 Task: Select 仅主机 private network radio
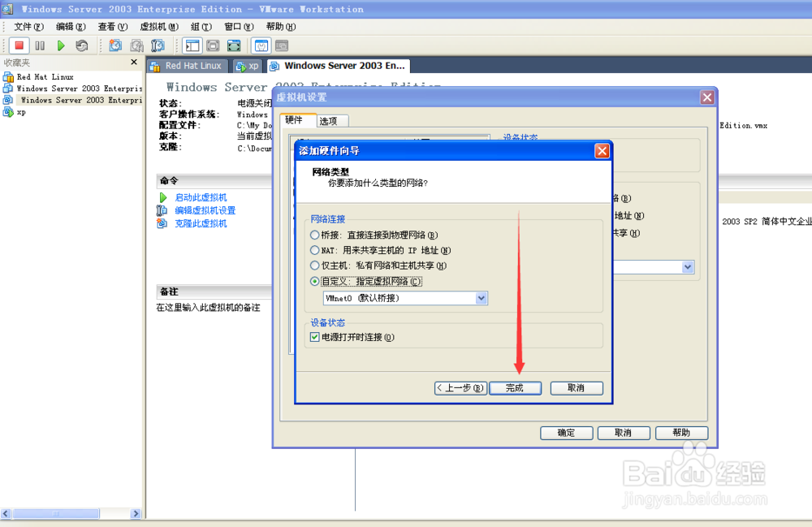pos(314,265)
